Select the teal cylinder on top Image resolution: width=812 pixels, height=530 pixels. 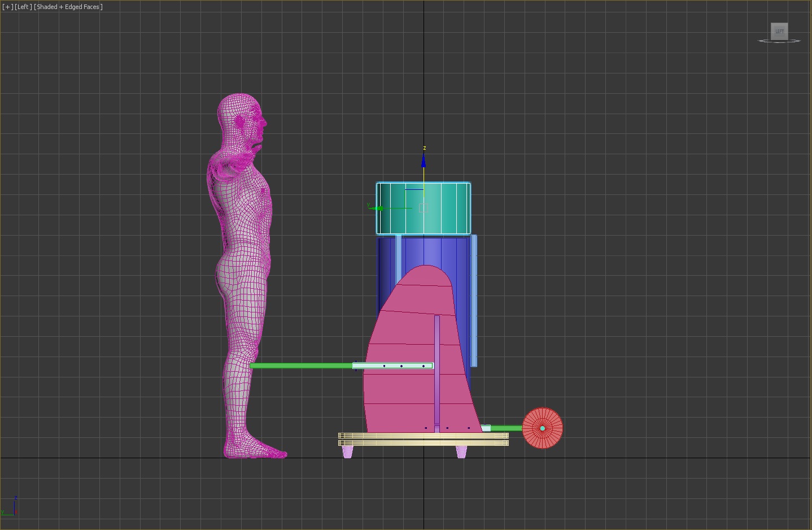(x=424, y=208)
